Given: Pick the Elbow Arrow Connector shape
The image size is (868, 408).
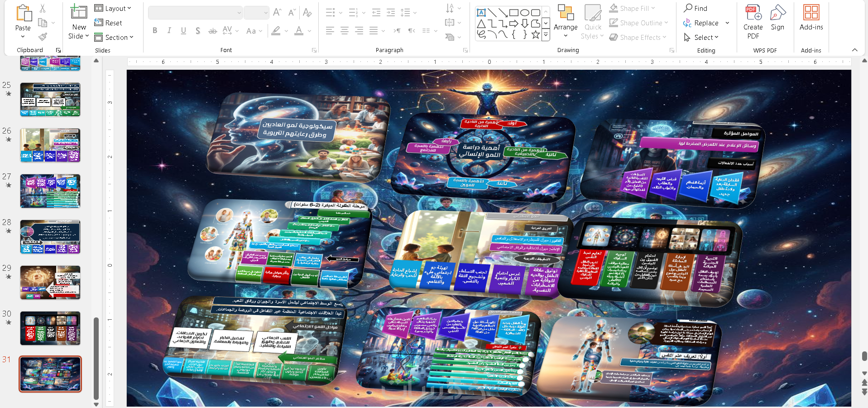Looking at the screenshot, I should click(x=503, y=24).
